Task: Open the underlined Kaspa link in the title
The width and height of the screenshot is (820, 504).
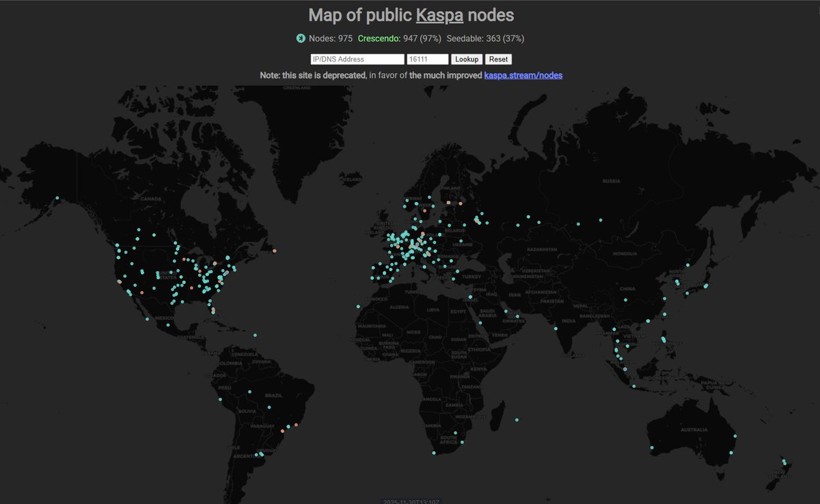Action: pyautogui.click(x=439, y=14)
